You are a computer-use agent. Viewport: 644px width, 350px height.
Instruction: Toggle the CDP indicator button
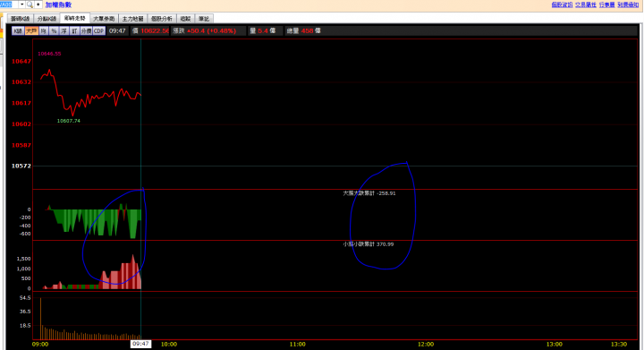99,30
